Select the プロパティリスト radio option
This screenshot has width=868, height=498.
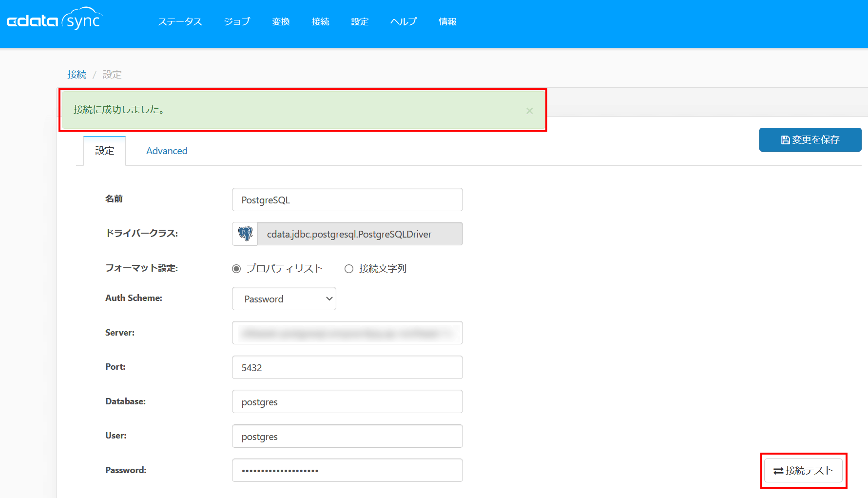(236, 269)
